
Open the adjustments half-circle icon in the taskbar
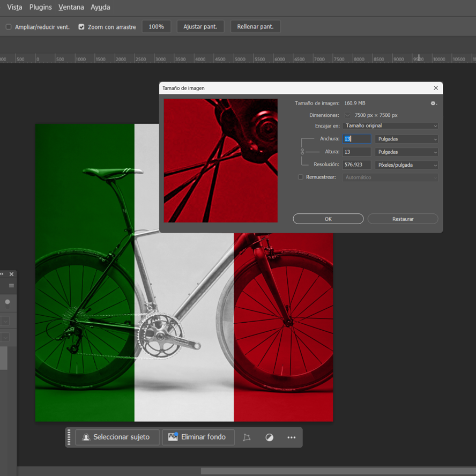(x=269, y=437)
